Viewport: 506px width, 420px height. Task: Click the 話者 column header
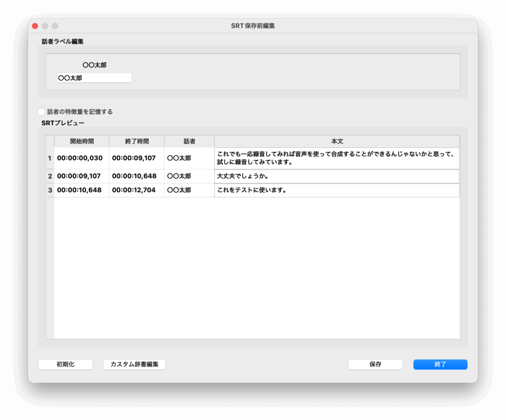pyautogui.click(x=189, y=141)
